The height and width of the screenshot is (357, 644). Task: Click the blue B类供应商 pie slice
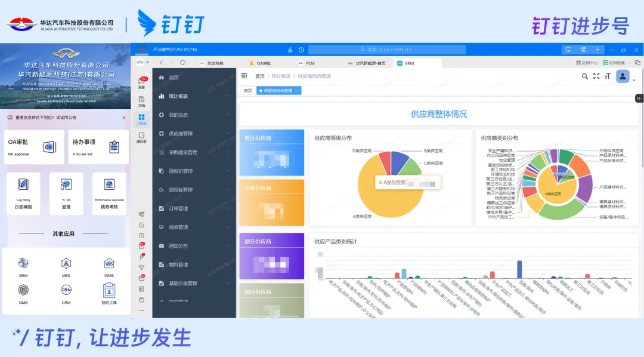pyautogui.click(x=398, y=161)
